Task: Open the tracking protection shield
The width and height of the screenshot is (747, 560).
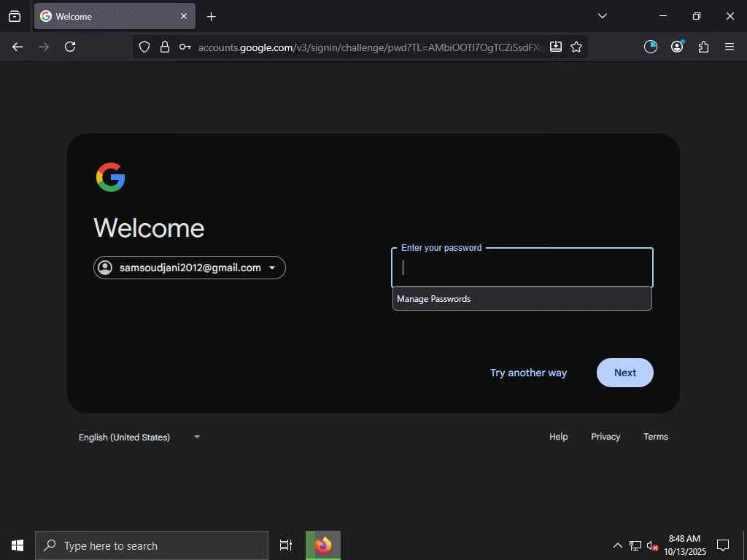Action: pyautogui.click(x=144, y=47)
